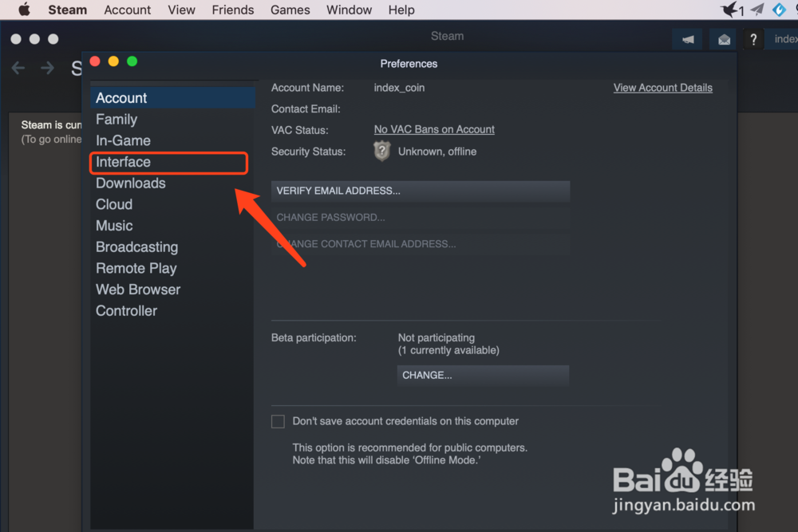798x532 pixels.
Task: Click the Steam announcements megaphone icon
Action: (x=688, y=39)
